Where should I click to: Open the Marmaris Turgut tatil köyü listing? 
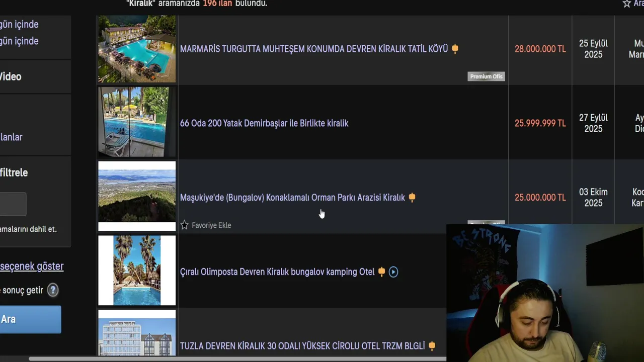314,49
